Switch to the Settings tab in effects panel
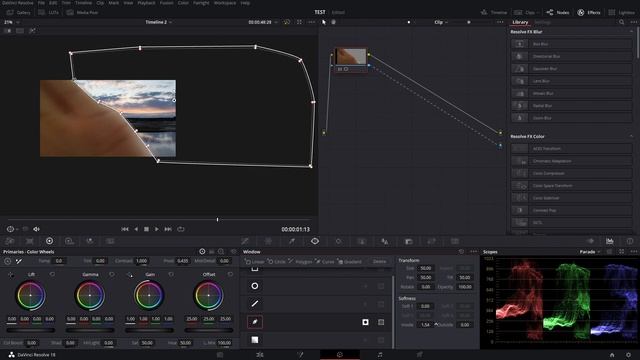640x360 pixels. [x=542, y=22]
